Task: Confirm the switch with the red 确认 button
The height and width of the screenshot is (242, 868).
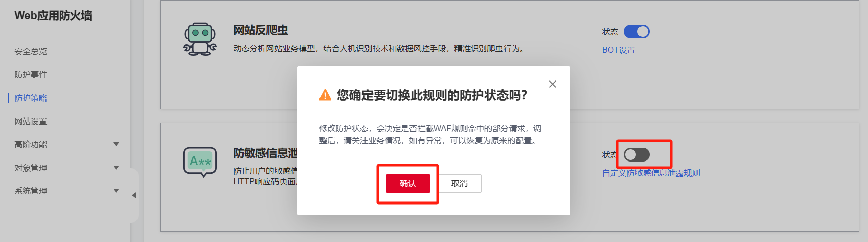Action: [x=408, y=183]
